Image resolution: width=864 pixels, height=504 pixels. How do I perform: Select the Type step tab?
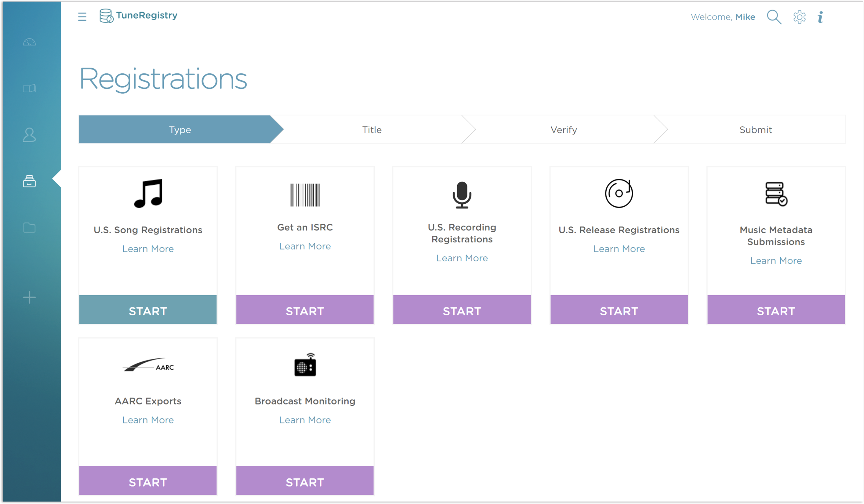[180, 130]
